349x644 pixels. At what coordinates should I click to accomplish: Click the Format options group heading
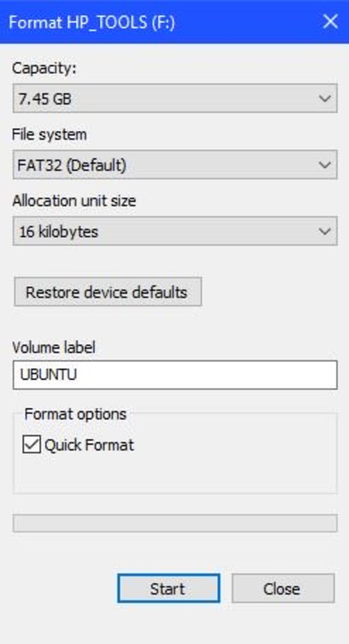click(x=75, y=414)
